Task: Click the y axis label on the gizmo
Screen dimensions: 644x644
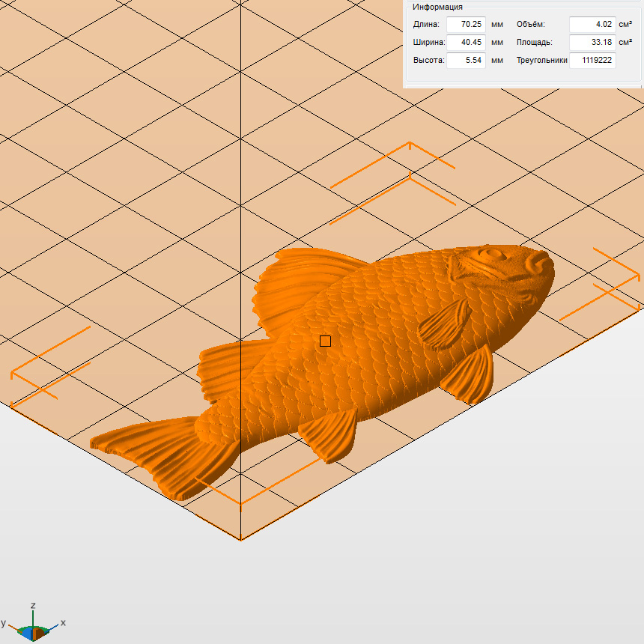Action: tap(4, 623)
